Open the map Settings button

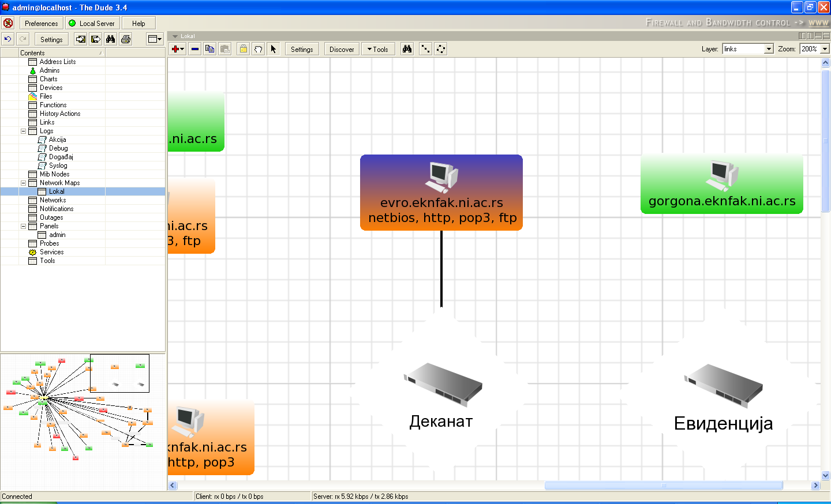click(302, 49)
